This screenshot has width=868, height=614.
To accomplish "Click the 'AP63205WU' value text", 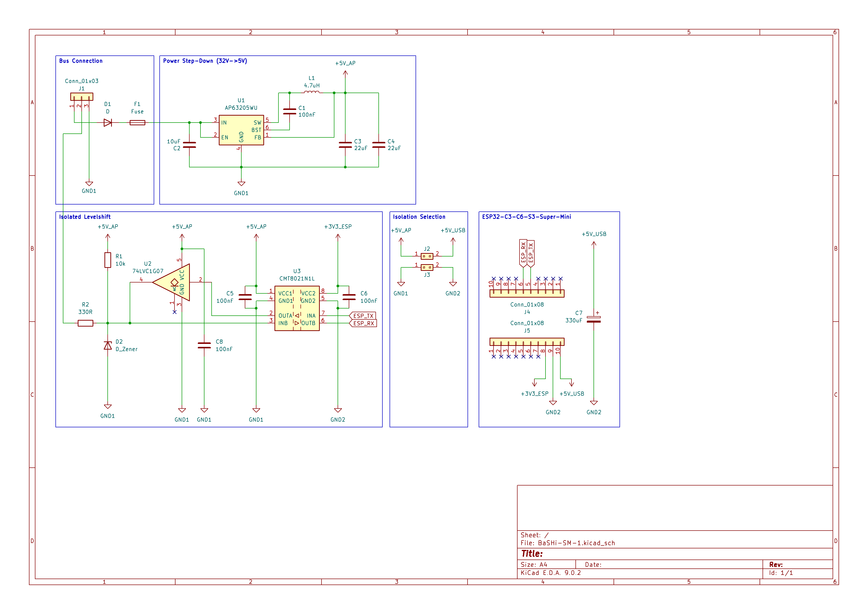I will pos(241,108).
